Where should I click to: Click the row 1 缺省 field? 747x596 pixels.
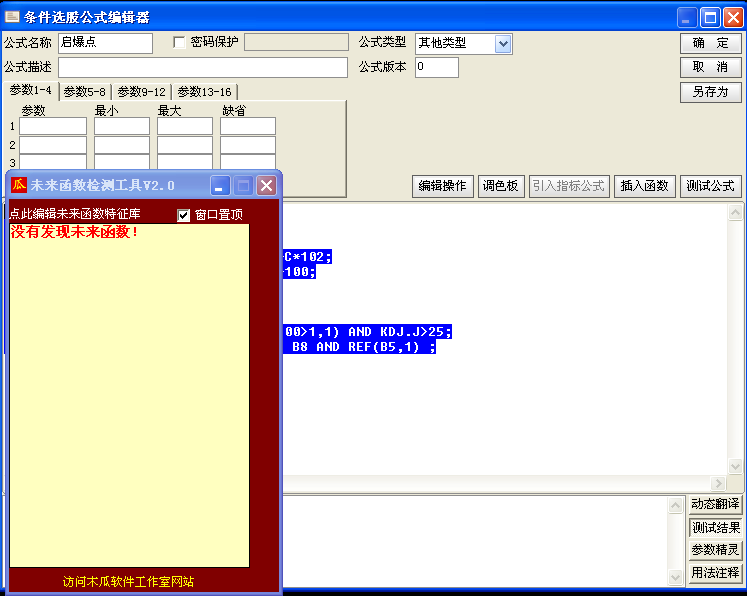tap(248, 126)
